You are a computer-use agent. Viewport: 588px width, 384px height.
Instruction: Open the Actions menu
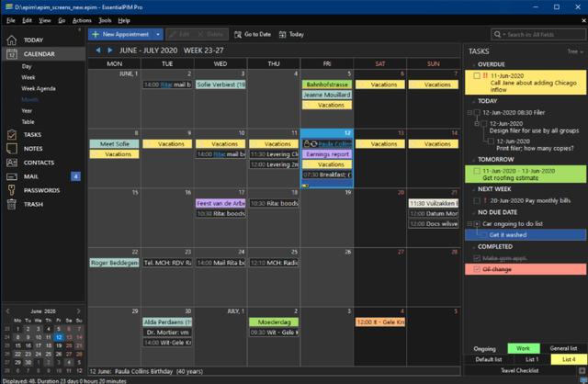click(x=82, y=20)
